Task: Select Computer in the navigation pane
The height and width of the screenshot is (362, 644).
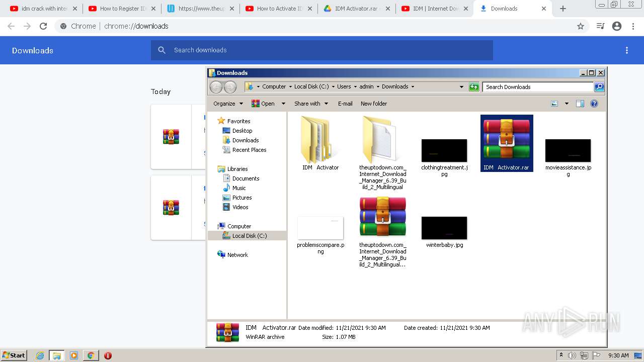Action: (239, 226)
